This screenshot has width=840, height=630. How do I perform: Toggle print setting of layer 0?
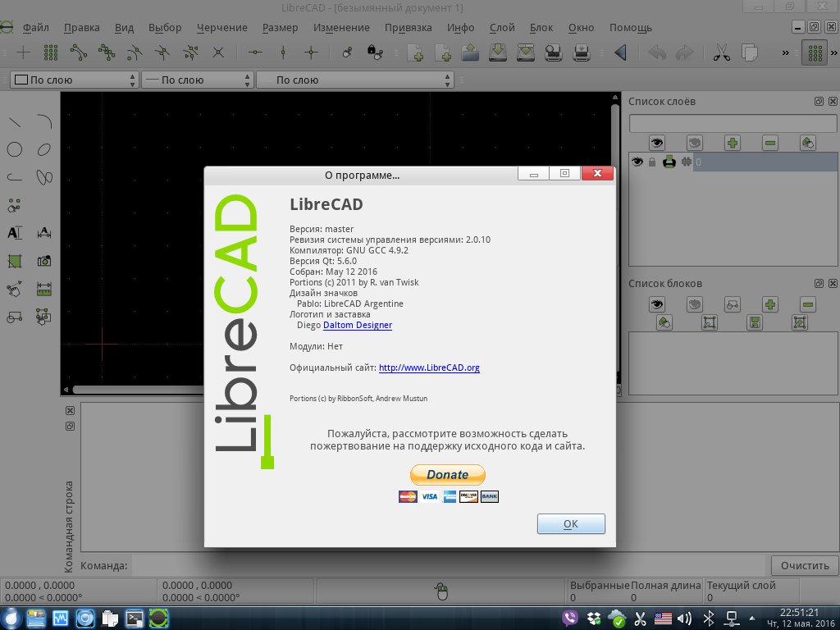tap(669, 162)
